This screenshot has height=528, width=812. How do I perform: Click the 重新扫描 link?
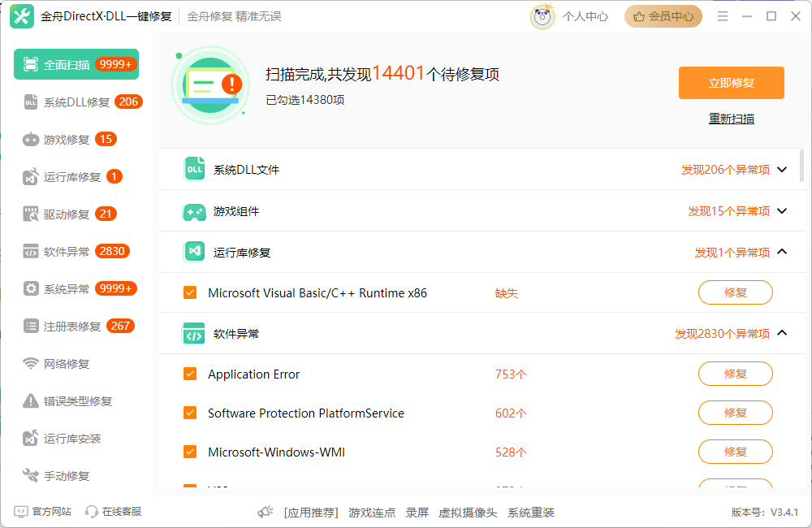732,119
